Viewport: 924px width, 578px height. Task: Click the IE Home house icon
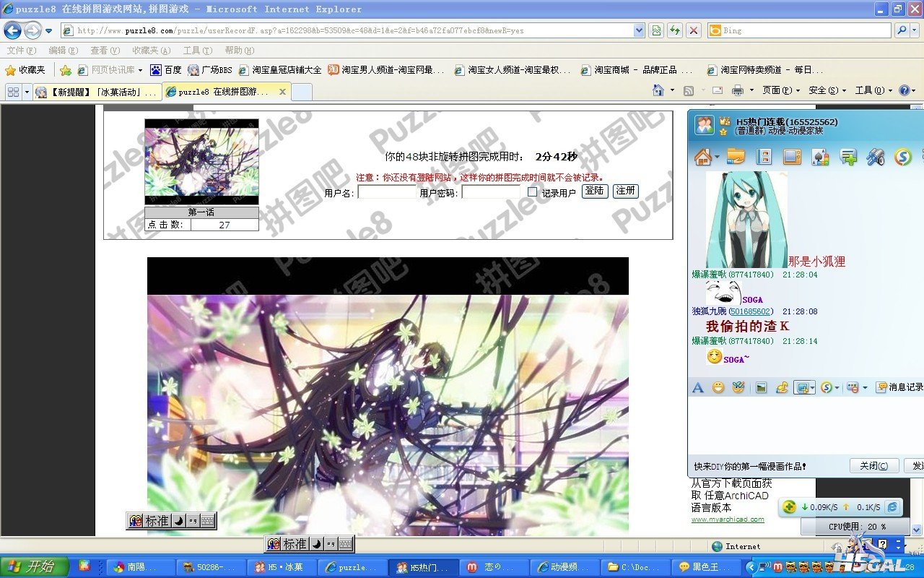click(x=658, y=90)
